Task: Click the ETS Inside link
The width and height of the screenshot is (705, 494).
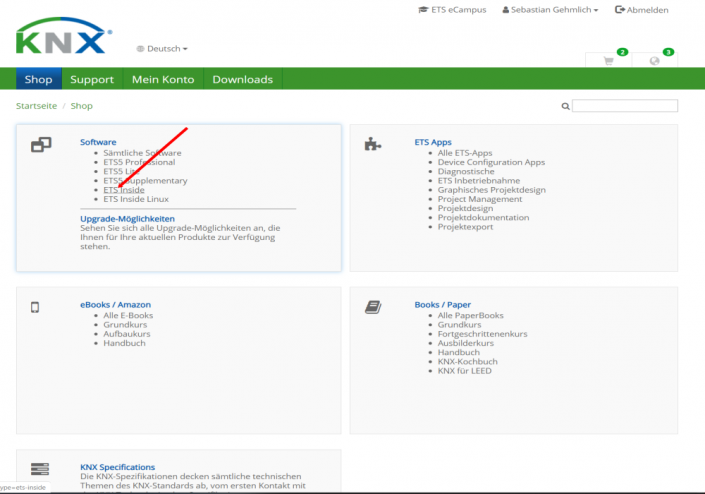Action: click(124, 190)
